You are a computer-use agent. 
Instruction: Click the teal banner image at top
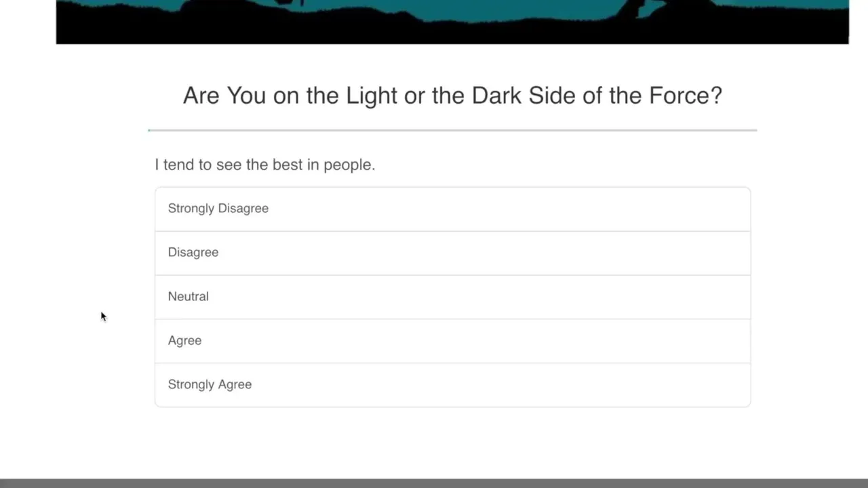(452, 22)
